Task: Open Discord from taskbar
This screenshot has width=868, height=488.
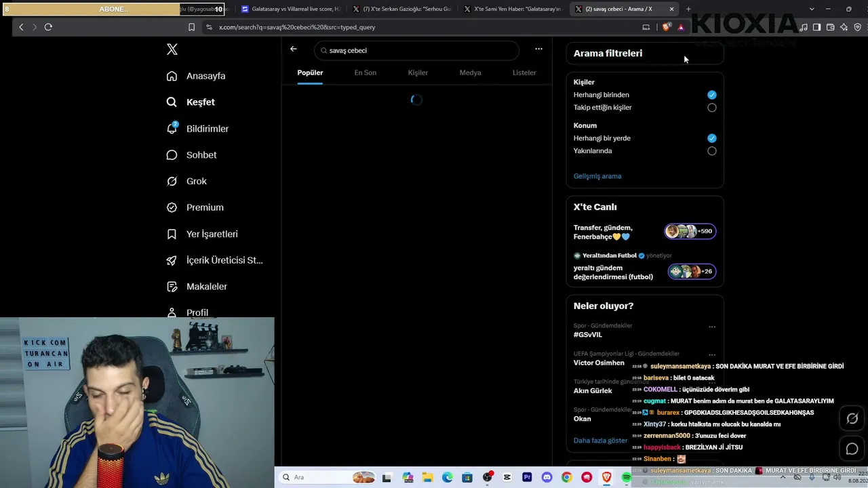Action: point(547,478)
